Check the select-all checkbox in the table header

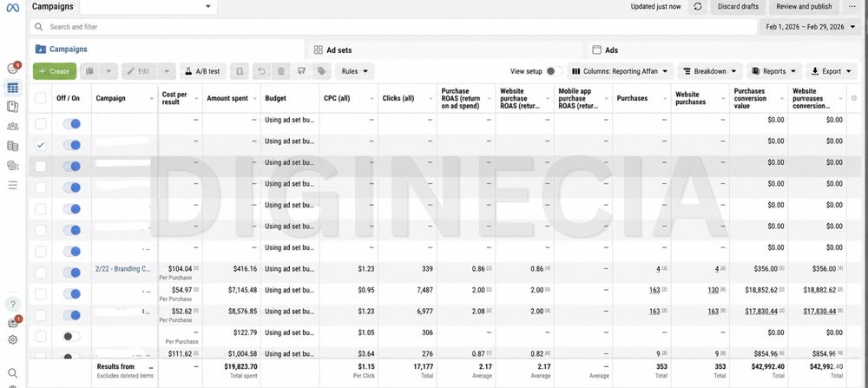[41, 98]
